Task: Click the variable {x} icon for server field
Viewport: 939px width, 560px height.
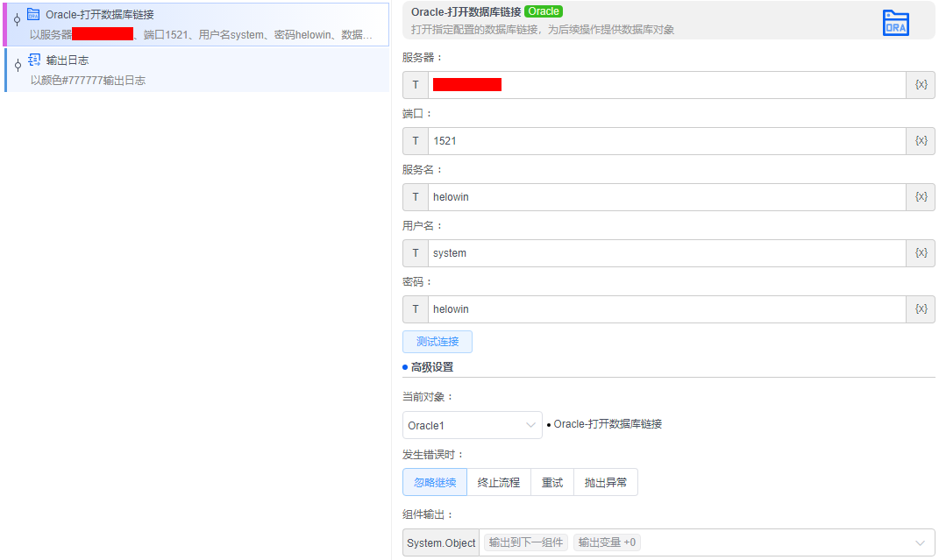Action: click(x=921, y=85)
